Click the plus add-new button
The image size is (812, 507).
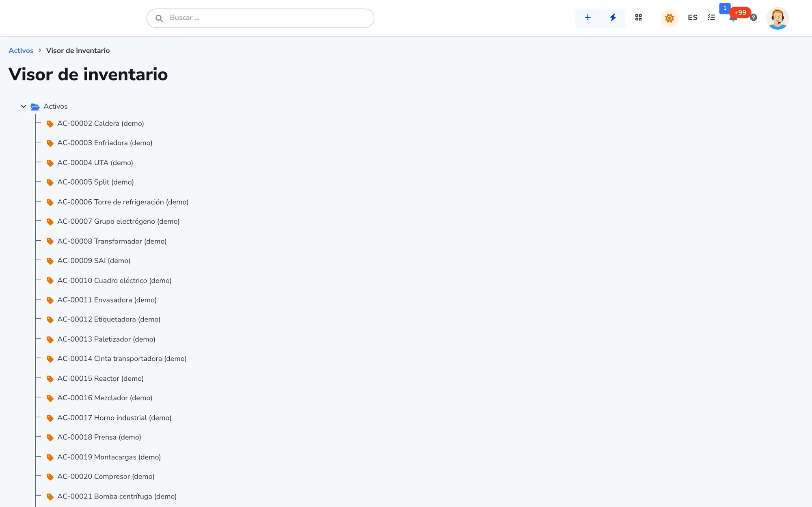tap(587, 17)
